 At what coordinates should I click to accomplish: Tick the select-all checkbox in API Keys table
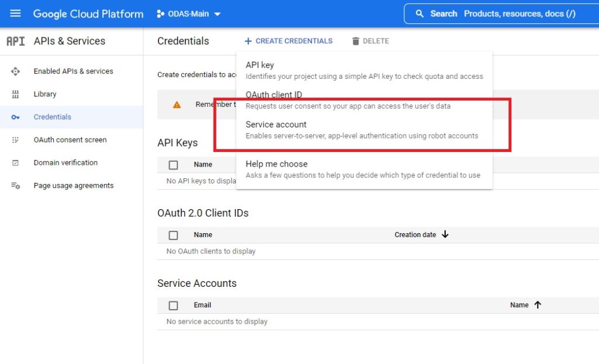173,165
